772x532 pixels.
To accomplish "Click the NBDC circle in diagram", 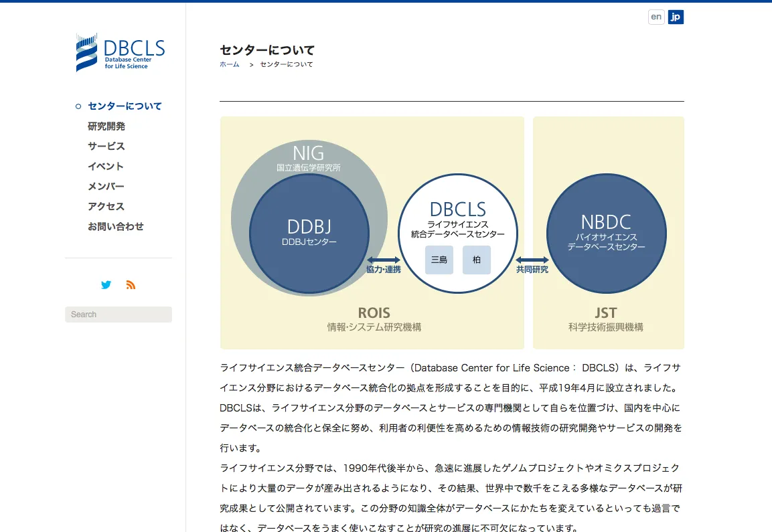I will [x=606, y=234].
